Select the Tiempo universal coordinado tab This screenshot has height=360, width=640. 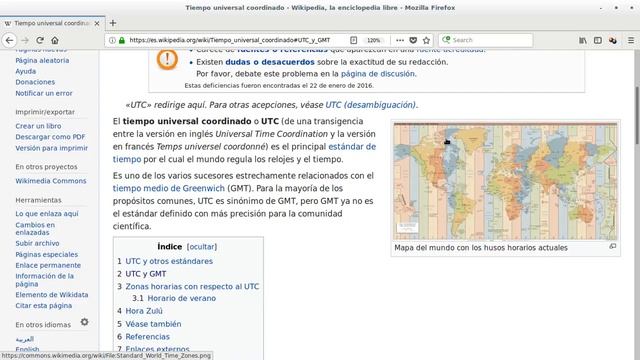tap(53, 23)
